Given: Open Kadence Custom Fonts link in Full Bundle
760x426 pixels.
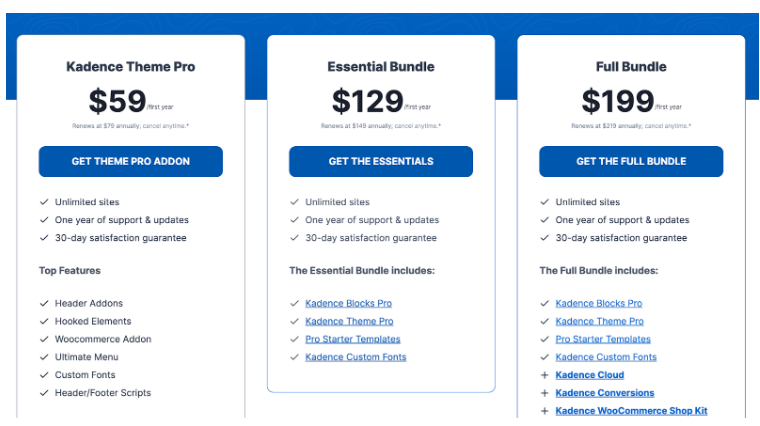Looking at the screenshot, I should [606, 357].
